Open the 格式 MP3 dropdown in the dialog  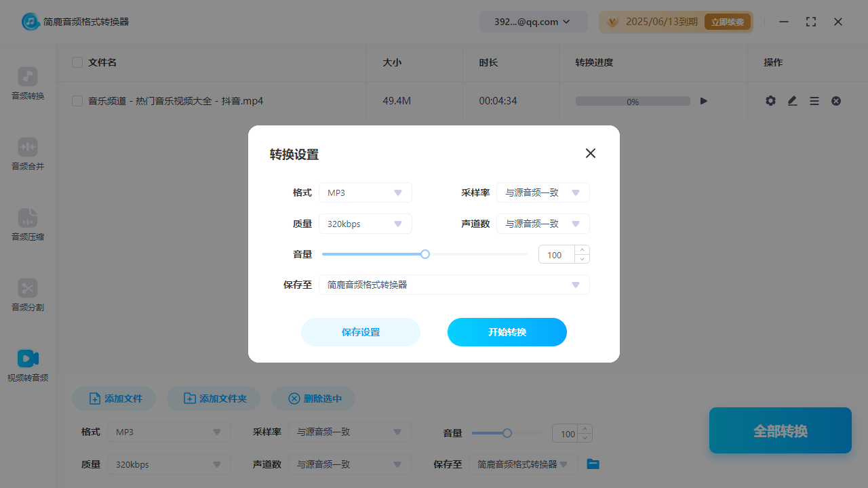(365, 192)
